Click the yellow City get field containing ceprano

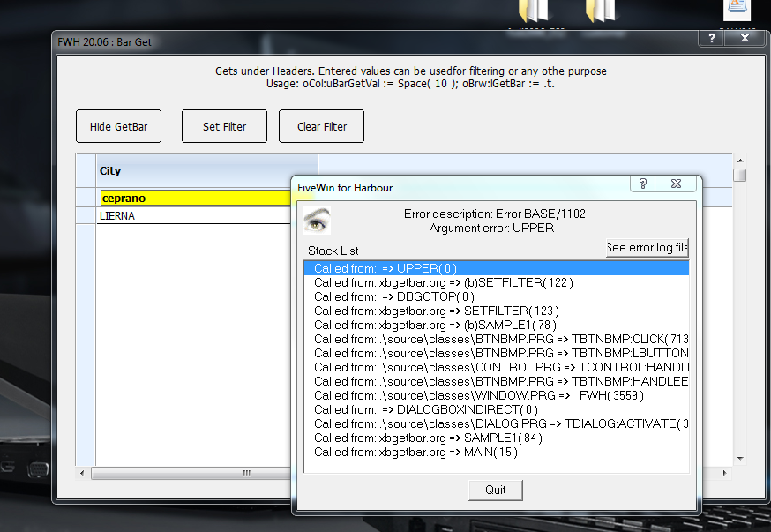pos(196,198)
